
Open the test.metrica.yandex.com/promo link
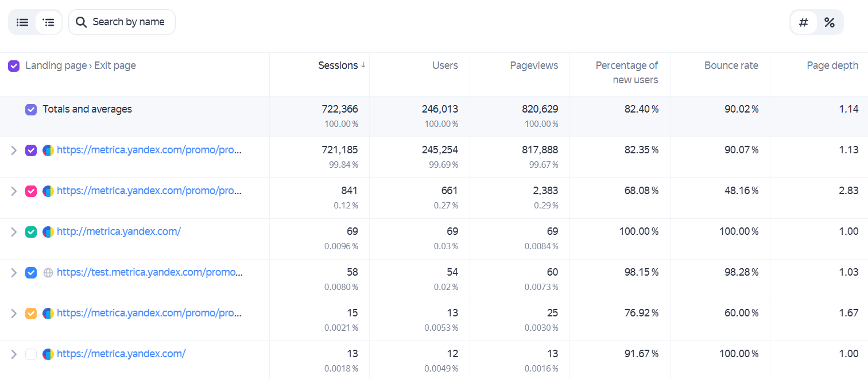[150, 272]
